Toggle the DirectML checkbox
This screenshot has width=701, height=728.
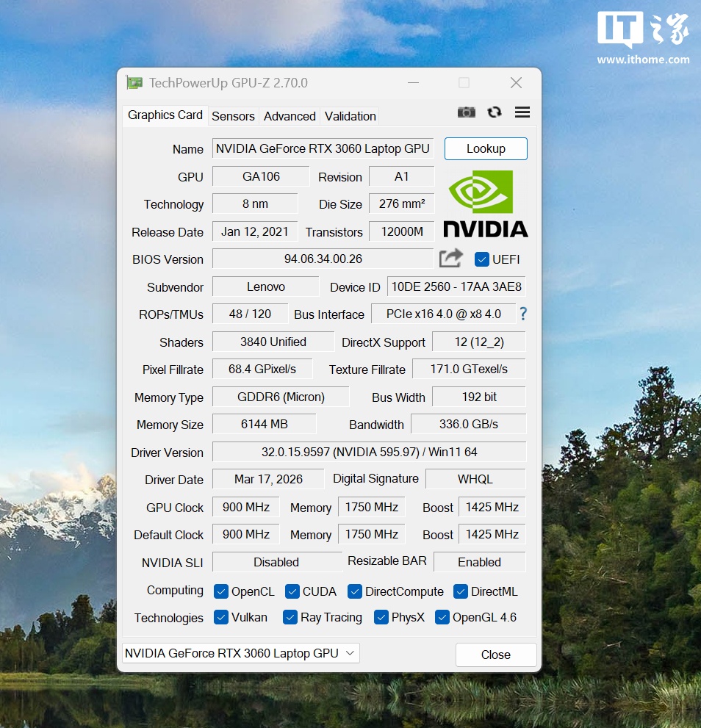[461, 591]
